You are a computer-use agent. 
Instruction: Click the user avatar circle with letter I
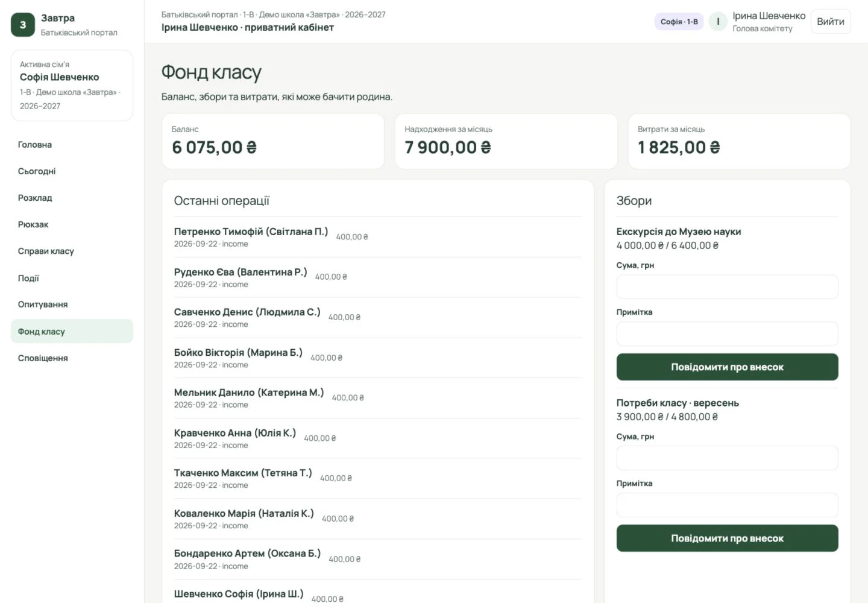(x=718, y=22)
